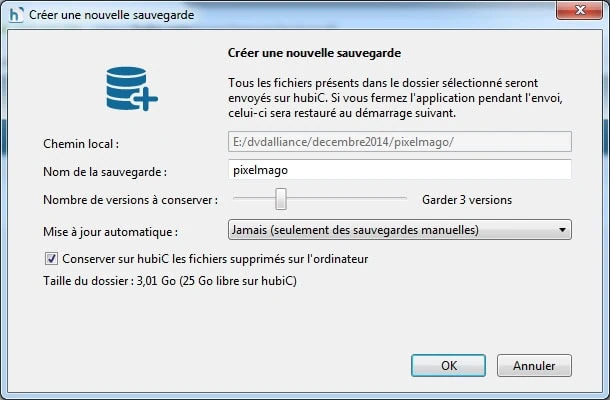Click the 'Garder 3 versions' label
610x400 pixels.
467,200
